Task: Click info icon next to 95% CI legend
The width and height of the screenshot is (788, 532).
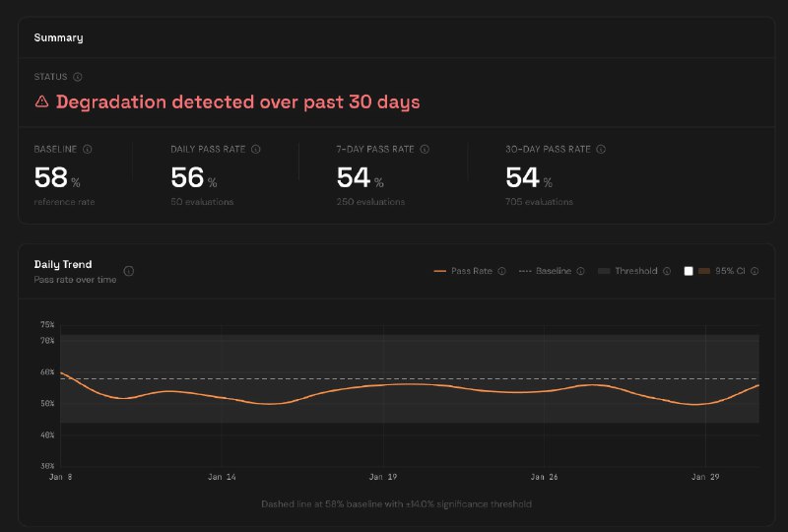Action: tap(755, 271)
